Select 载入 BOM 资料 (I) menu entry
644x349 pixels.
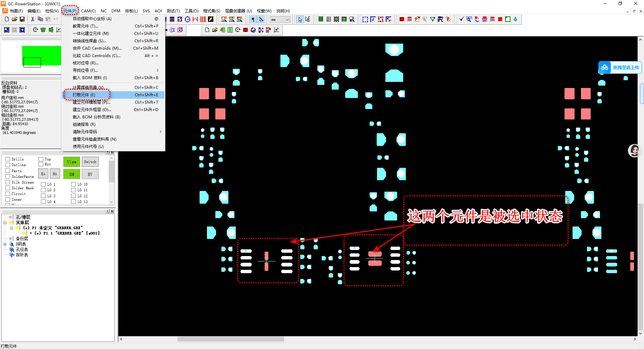point(113,78)
